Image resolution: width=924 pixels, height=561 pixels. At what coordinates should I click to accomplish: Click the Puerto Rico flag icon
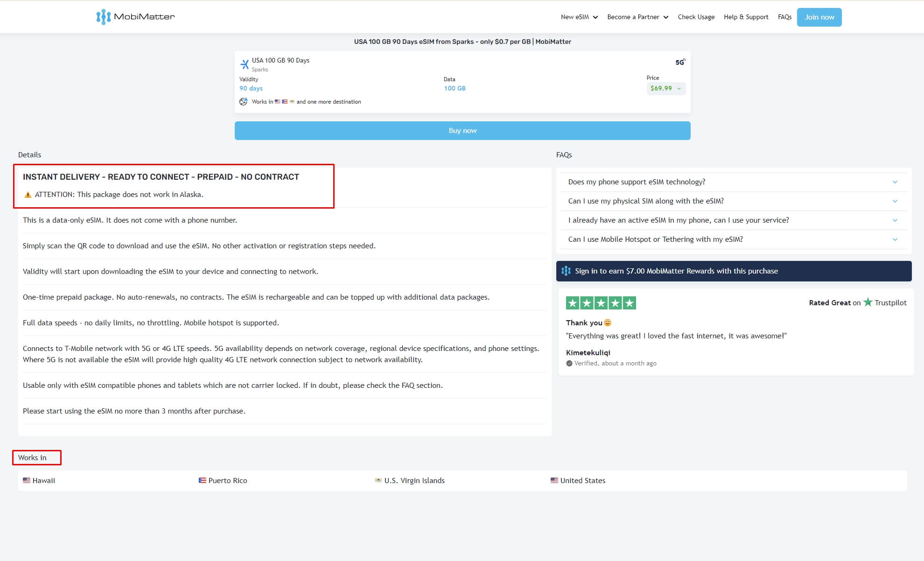point(203,480)
